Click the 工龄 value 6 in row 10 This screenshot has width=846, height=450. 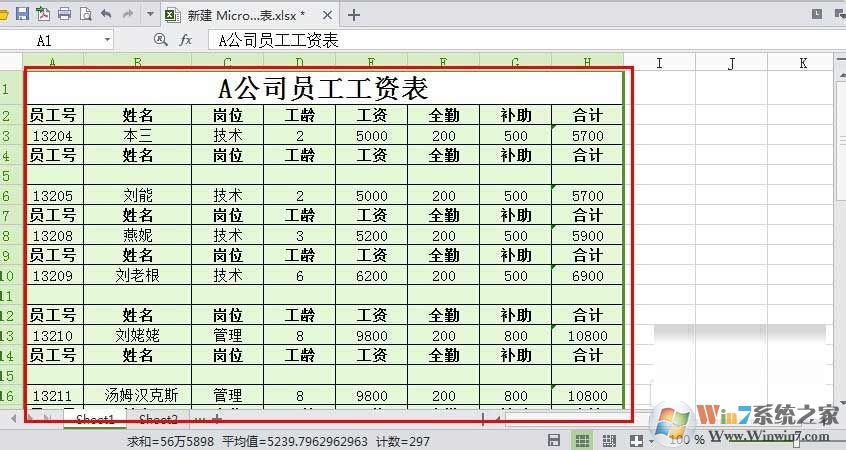tap(299, 276)
